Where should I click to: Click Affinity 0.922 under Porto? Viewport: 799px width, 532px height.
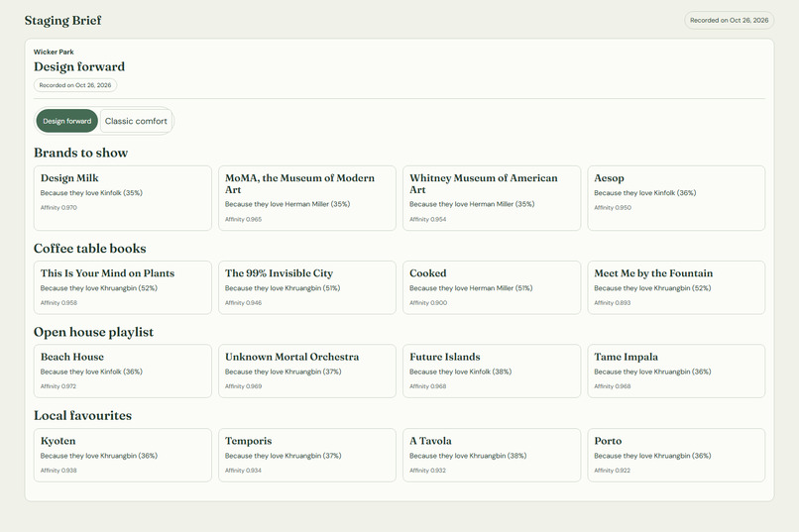coord(612,471)
